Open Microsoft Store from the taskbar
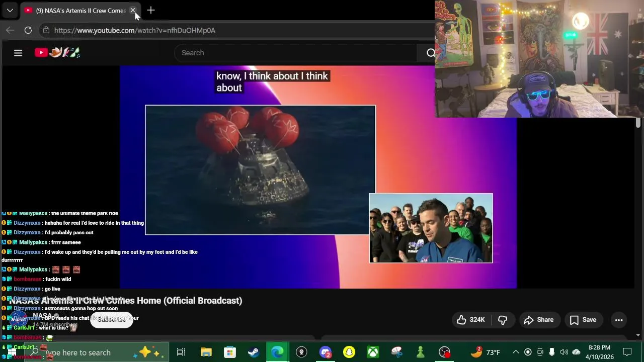This screenshot has height=362, width=644. pos(229,352)
